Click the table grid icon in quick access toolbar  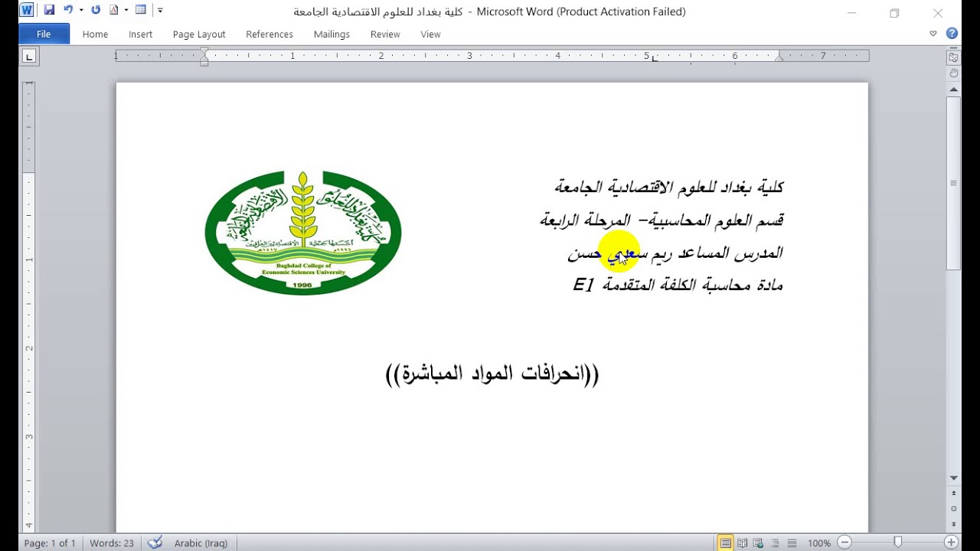[x=140, y=11]
